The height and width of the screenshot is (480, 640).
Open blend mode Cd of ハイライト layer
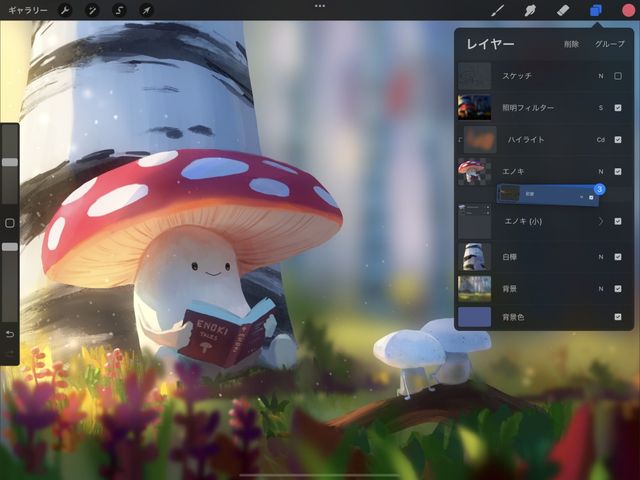[601, 140]
